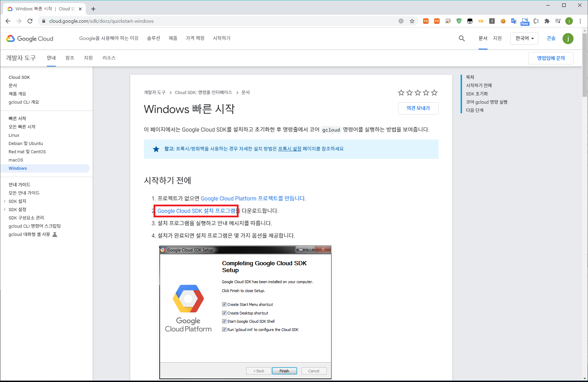Open SDK 구성요소 관리 in sidebar
Viewport: 588px width, 382px height.
(26, 218)
